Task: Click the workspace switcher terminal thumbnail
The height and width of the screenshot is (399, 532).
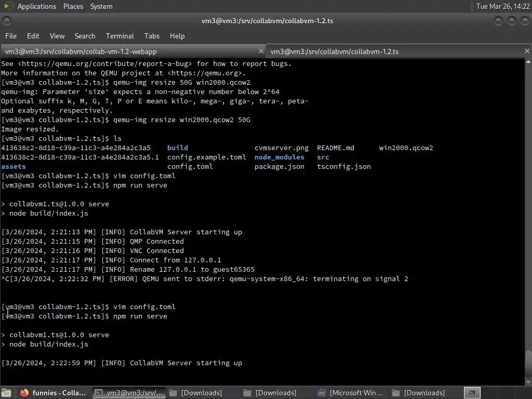Action: pos(472,393)
